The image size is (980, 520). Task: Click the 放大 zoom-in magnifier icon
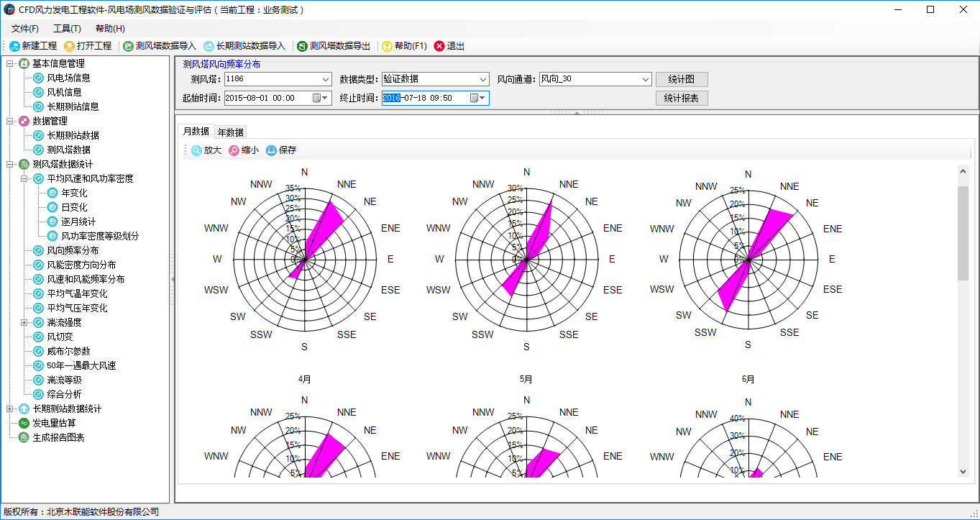(196, 150)
